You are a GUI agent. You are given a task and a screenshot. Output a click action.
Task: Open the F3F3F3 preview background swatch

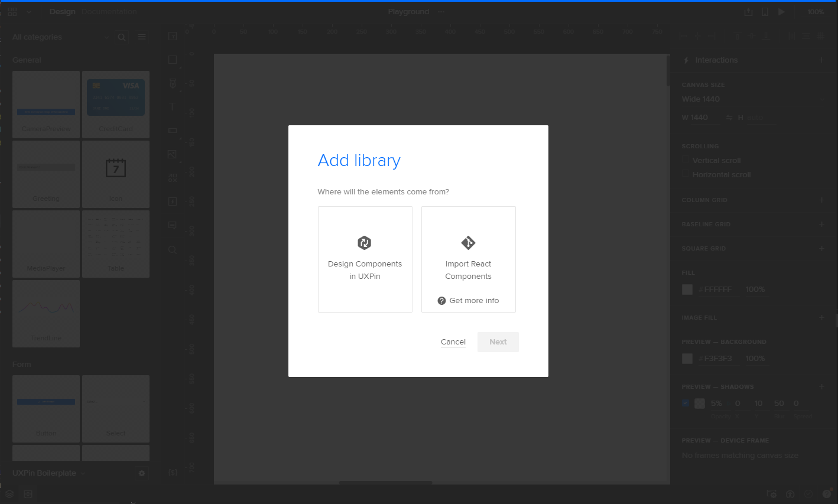(687, 359)
